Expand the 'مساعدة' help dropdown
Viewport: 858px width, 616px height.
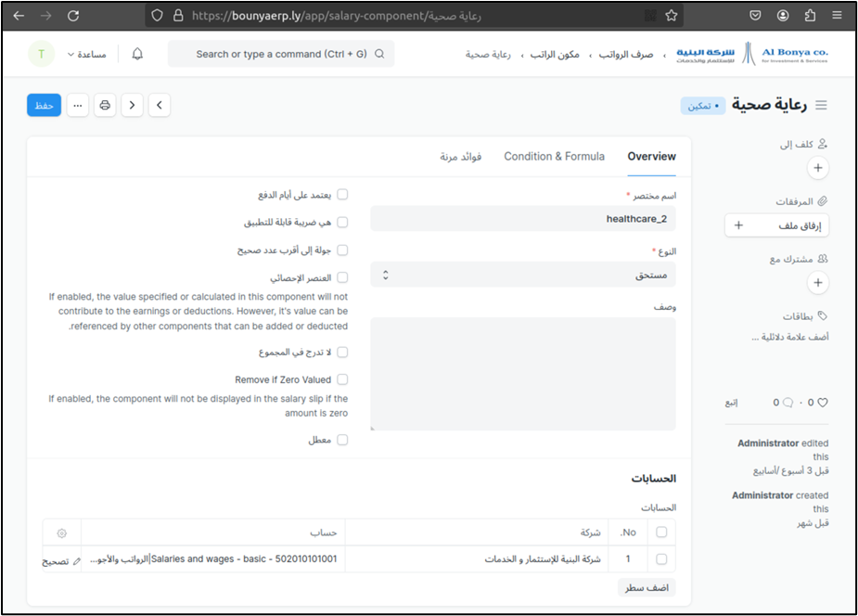[86, 55]
